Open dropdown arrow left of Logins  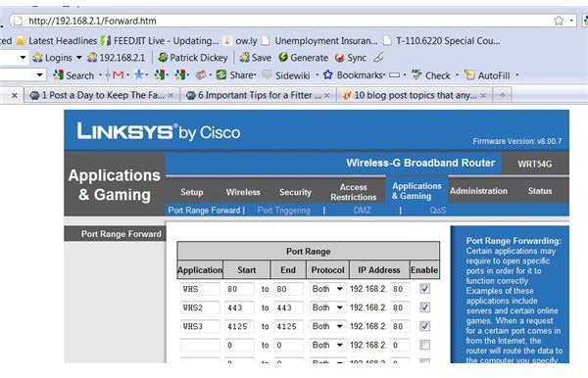tap(23, 58)
